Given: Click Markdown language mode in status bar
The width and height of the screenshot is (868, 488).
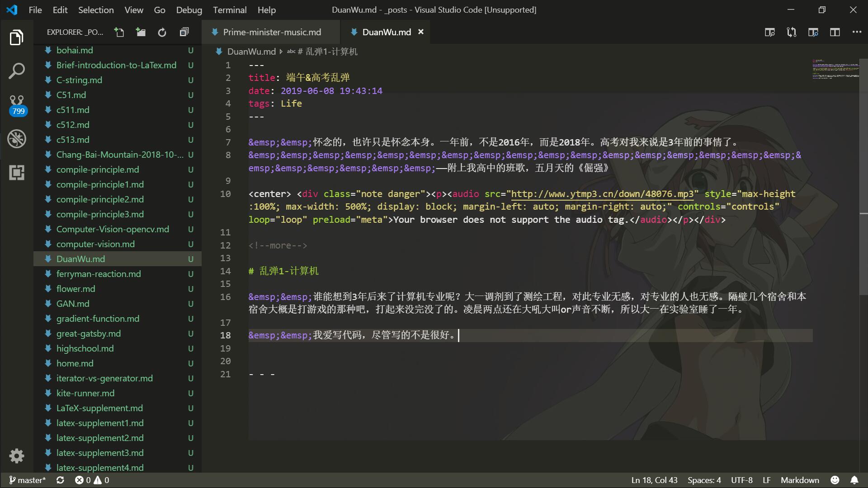Looking at the screenshot, I should 799,480.
